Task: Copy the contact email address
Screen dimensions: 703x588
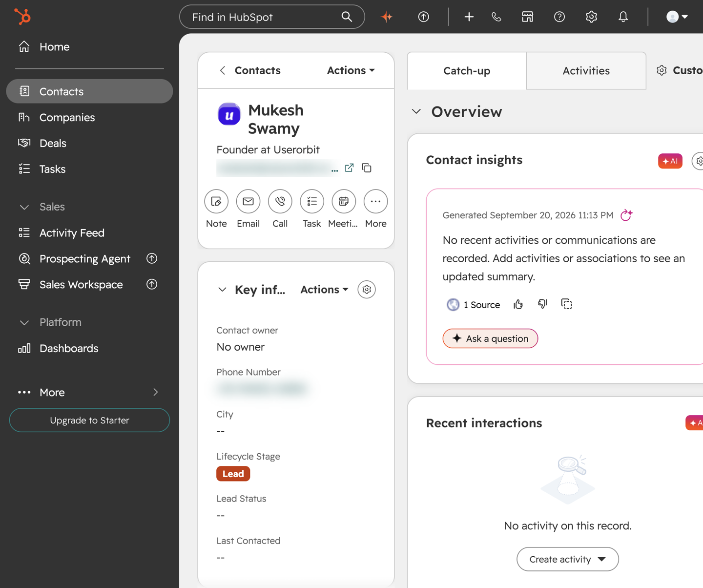Action: (x=367, y=168)
